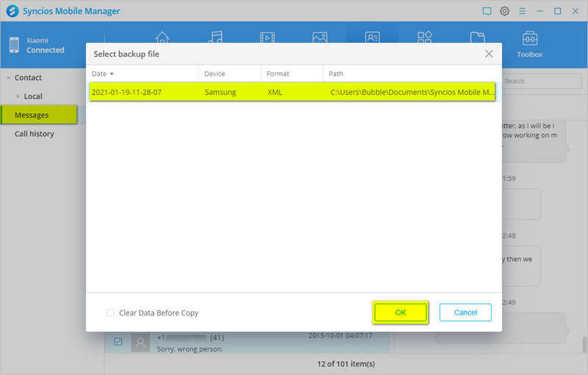Click the Device column header

[229, 74]
